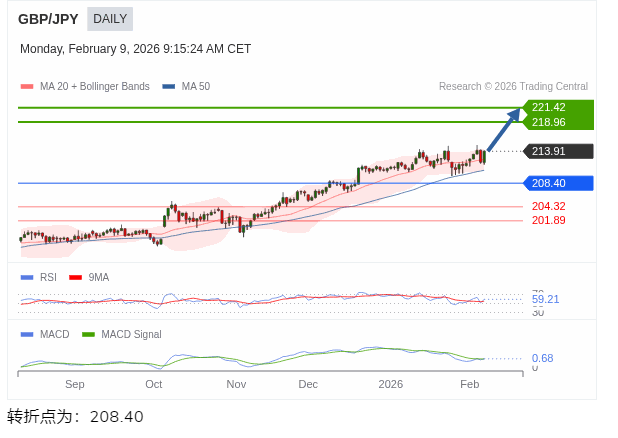Click the MACD blue legend swatch
Viewport: 618px width, 438px height.
tap(27, 335)
